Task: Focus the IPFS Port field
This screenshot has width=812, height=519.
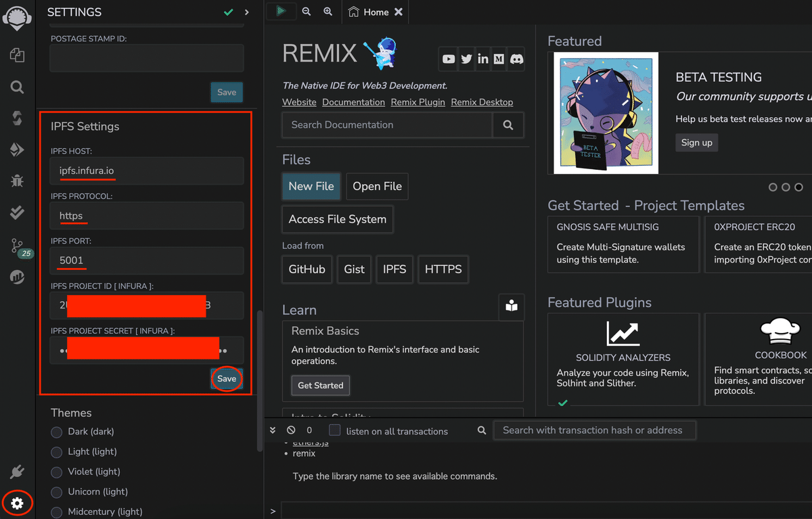Action: coord(147,261)
